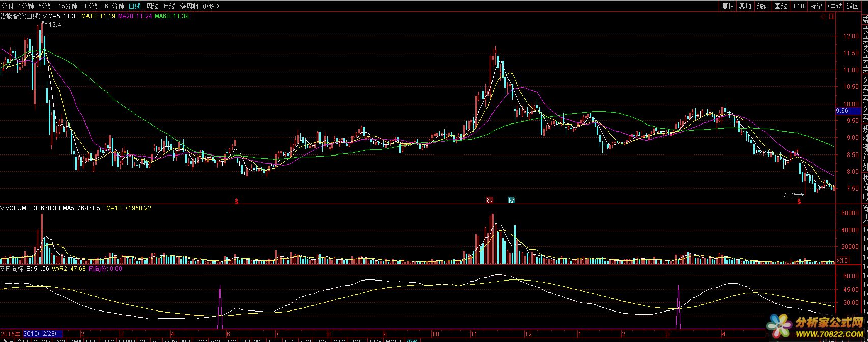Click the 60000 volume axis label
This screenshot has width=868, height=342.
click(x=849, y=213)
